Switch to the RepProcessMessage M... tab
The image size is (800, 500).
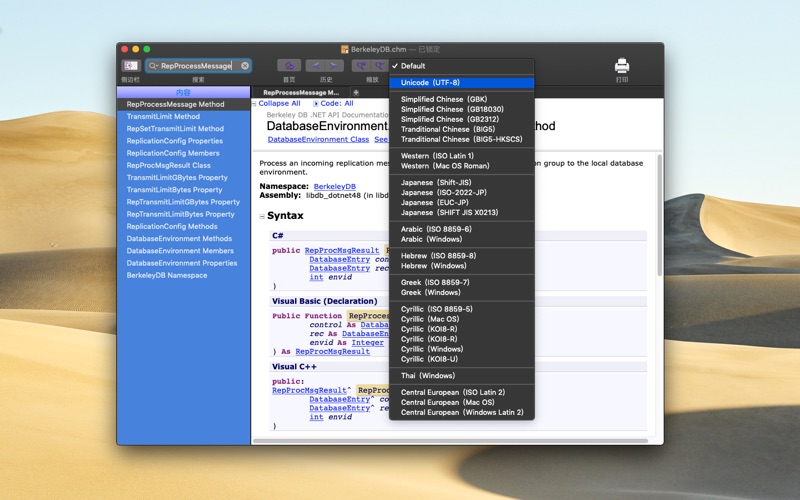[x=301, y=92]
